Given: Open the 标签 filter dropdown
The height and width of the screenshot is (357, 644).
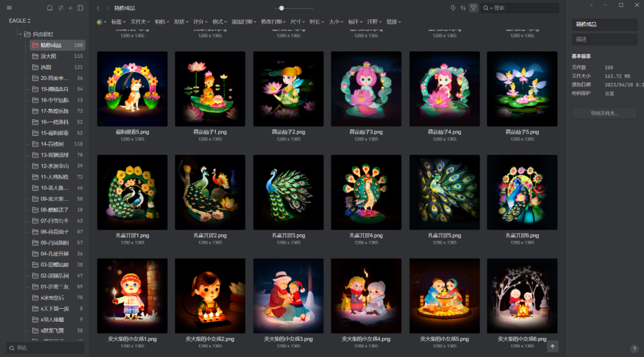Looking at the screenshot, I should [x=118, y=21].
